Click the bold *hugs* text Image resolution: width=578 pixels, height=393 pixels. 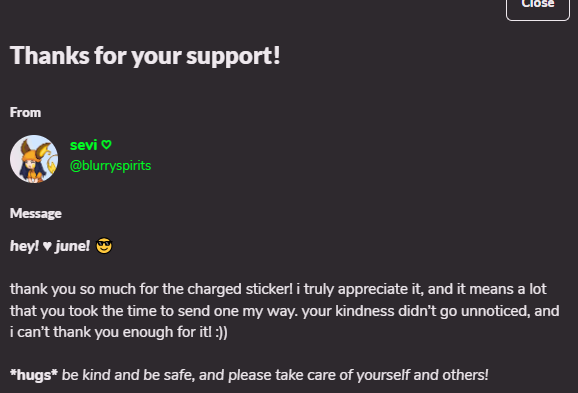pos(34,375)
